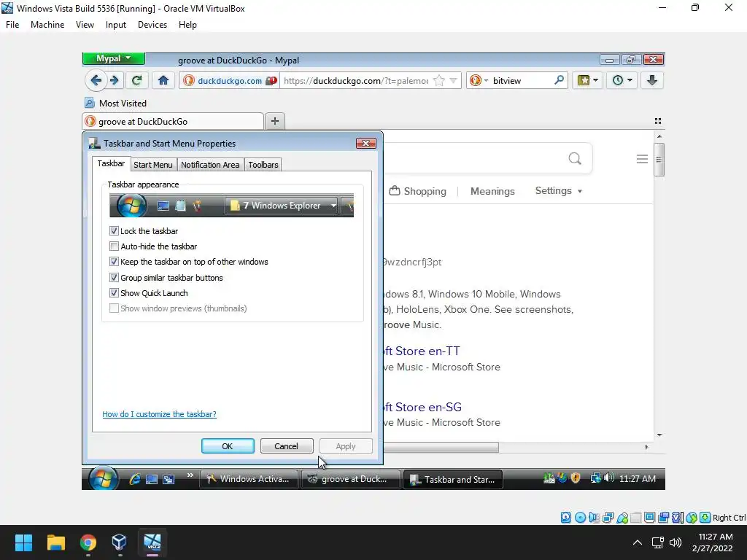Viewport: 747px width, 560px height.
Task: Go forward in Mypal browser
Action: click(115, 80)
